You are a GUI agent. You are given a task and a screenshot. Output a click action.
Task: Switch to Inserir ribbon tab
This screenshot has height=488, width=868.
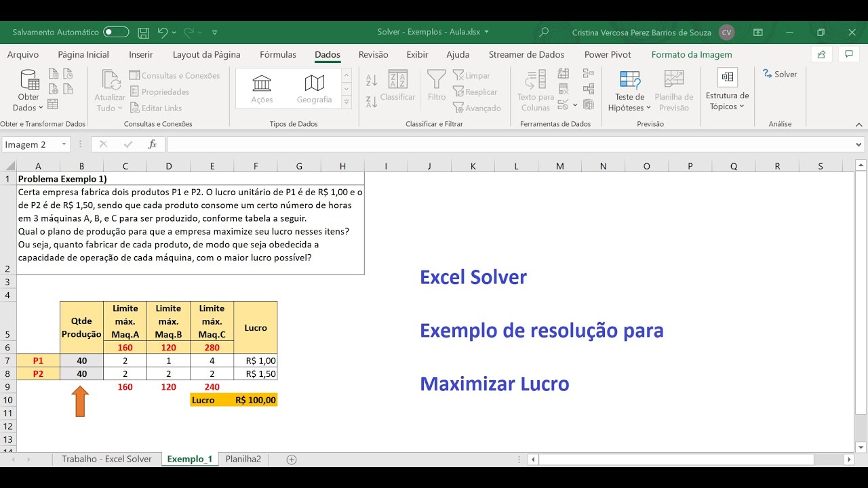click(x=141, y=55)
